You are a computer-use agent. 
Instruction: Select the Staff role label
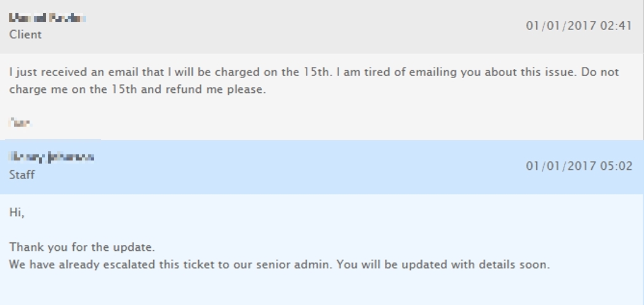(x=22, y=175)
